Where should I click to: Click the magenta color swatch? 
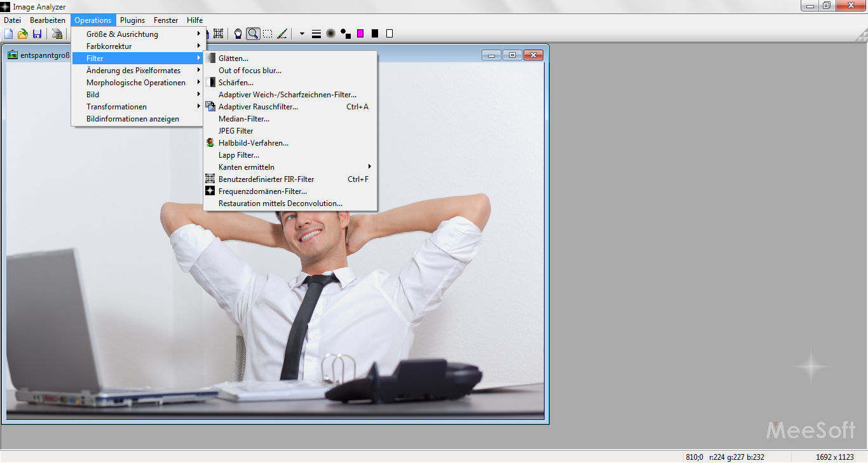360,34
